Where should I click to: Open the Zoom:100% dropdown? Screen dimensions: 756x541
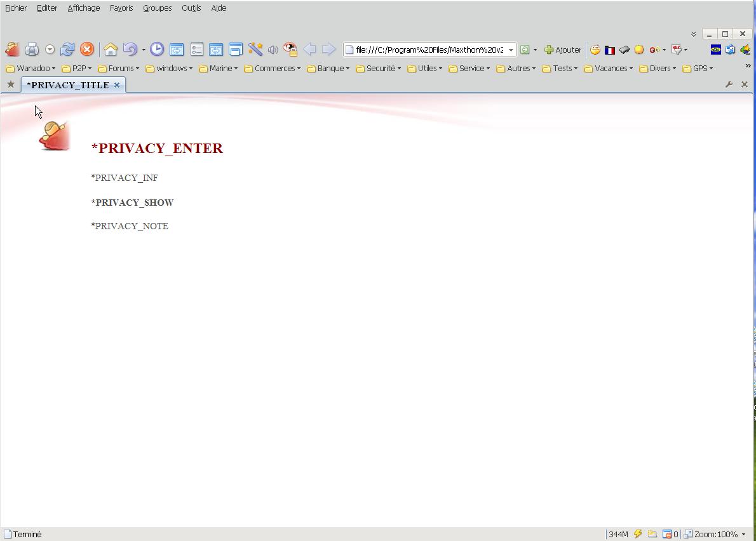[715, 534]
